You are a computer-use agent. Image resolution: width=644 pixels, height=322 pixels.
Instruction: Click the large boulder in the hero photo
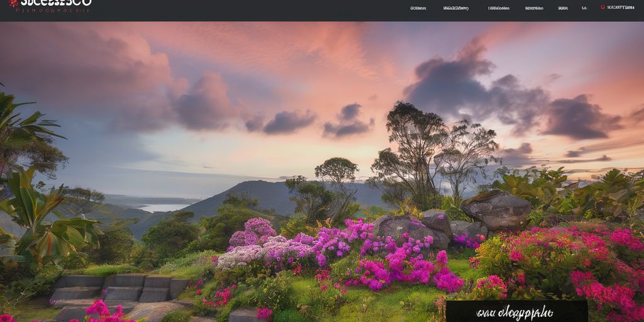pyautogui.click(x=496, y=209)
